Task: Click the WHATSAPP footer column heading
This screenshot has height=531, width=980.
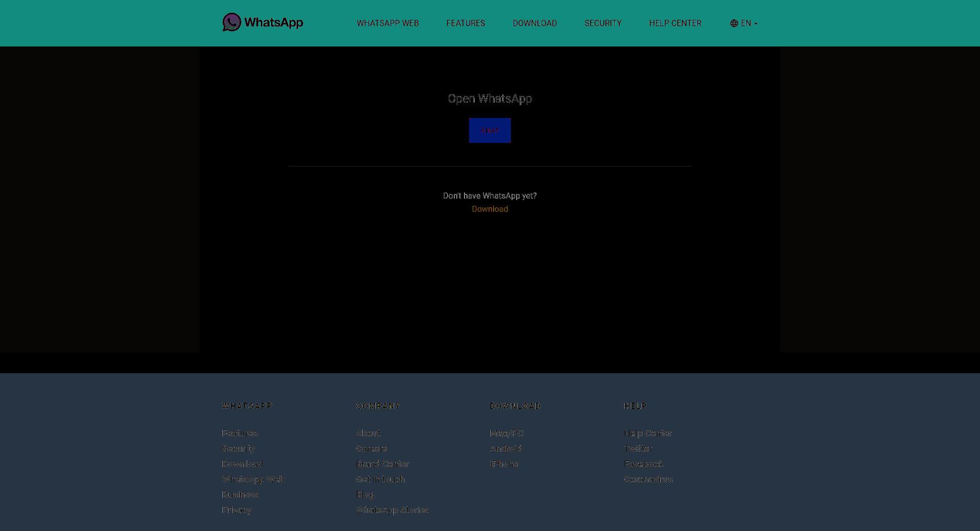Action: tap(248, 406)
